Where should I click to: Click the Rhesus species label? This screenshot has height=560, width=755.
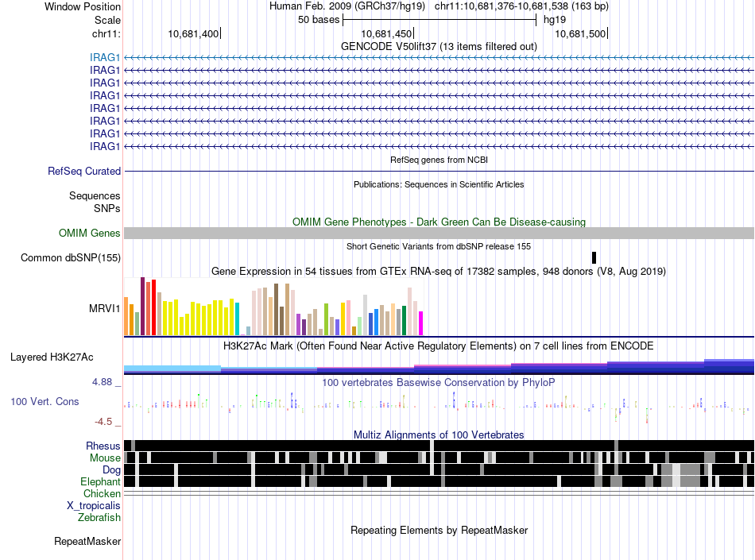tap(103, 446)
